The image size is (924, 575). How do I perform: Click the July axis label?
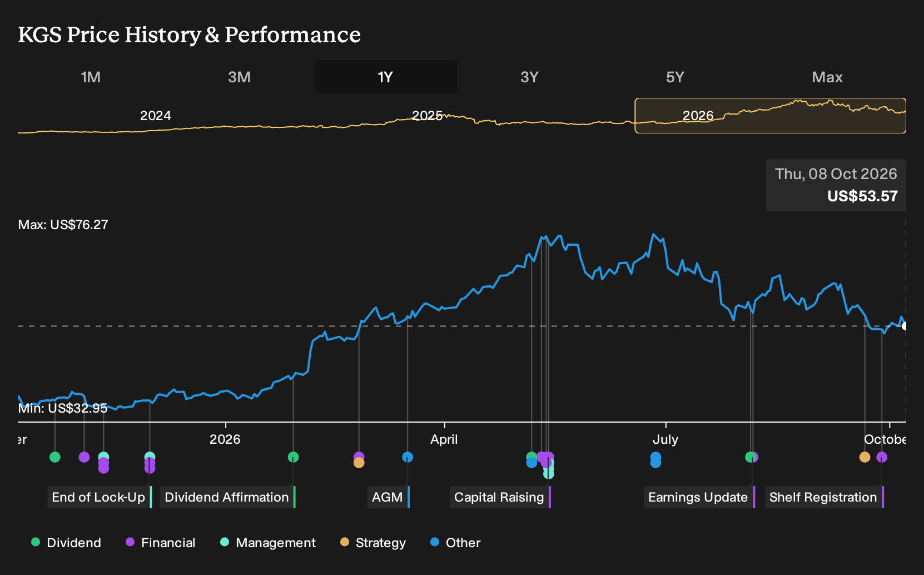pyautogui.click(x=665, y=439)
